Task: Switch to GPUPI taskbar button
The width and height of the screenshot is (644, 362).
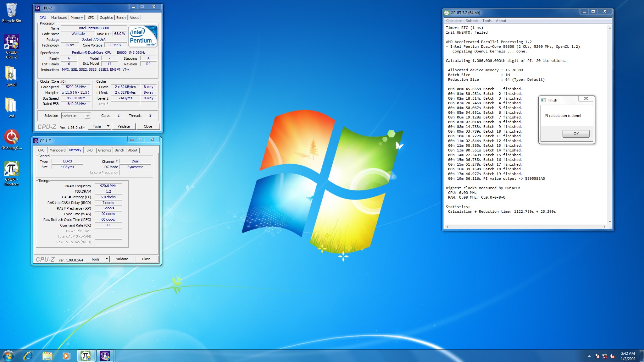Action: [86, 356]
